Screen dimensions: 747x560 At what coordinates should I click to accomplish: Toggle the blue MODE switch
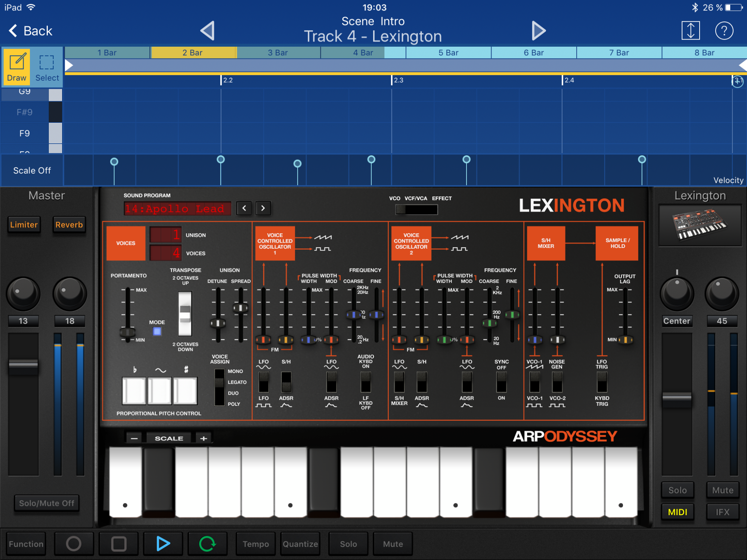point(157,331)
